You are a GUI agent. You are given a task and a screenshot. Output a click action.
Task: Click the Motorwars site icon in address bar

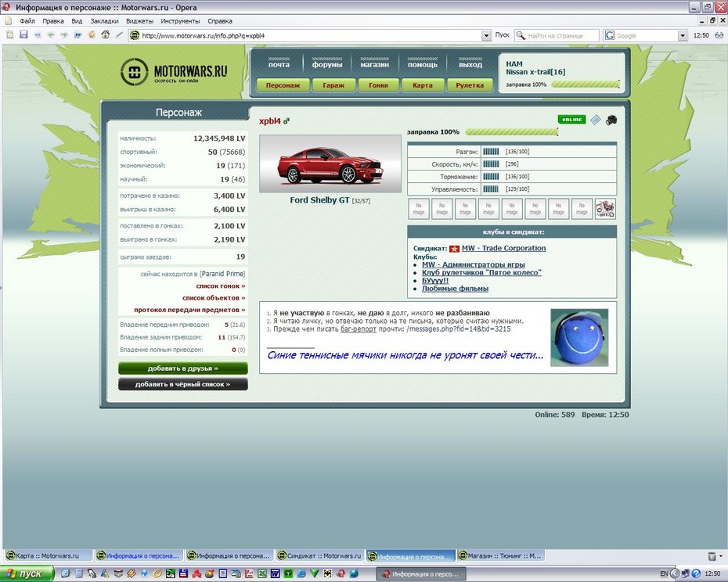click(135, 35)
